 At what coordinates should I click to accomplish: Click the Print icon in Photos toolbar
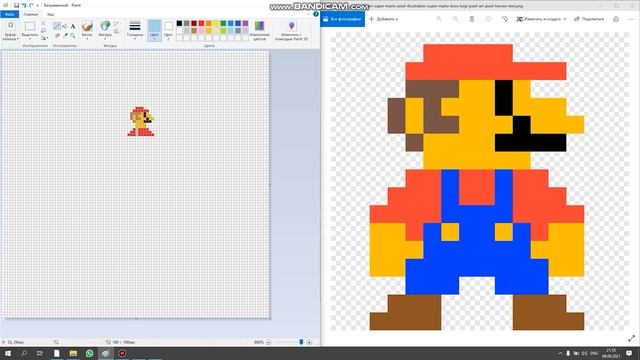click(616, 19)
